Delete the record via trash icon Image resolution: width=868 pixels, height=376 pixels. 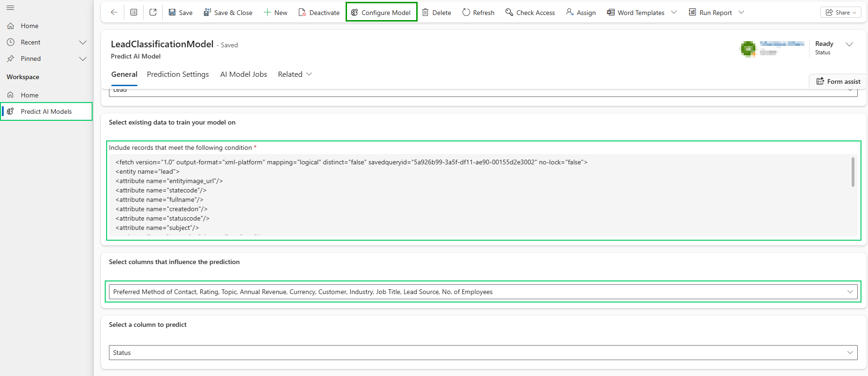(436, 13)
